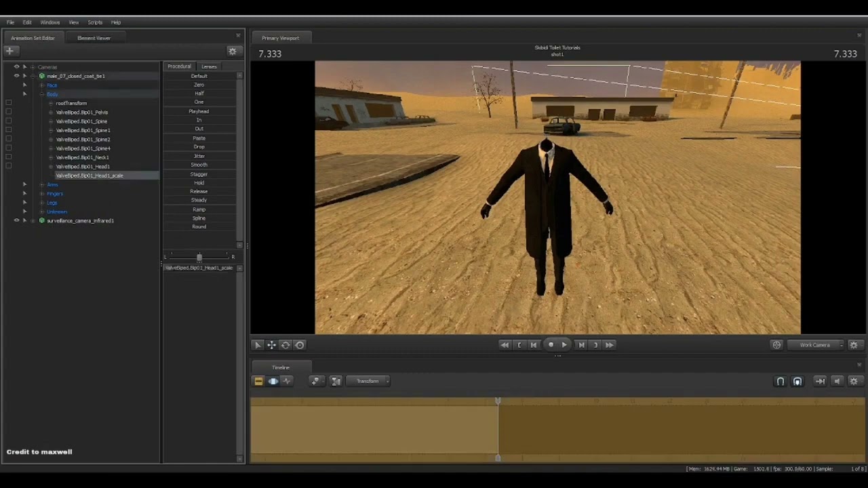
Task: Tick the checkbox beside rootTransform
Action: coord(8,103)
